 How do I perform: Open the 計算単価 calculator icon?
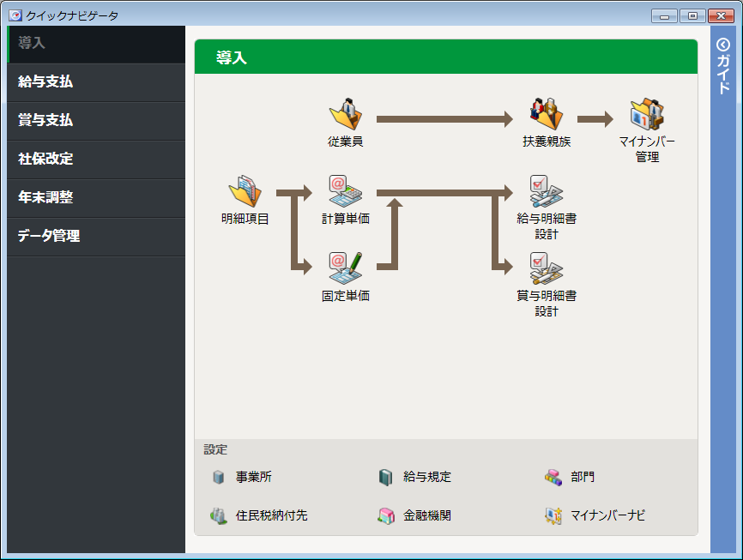click(x=346, y=191)
